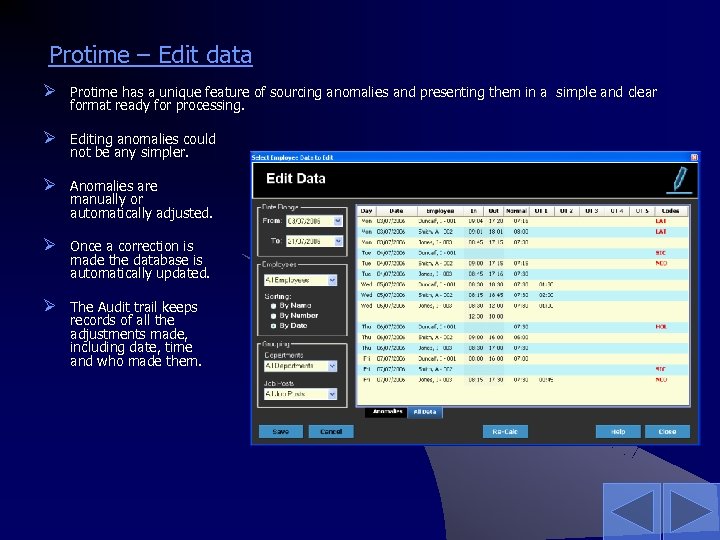Select the LAT code in first Monday row
720x540 pixels.
pyautogui.click(x=661, y=221)
